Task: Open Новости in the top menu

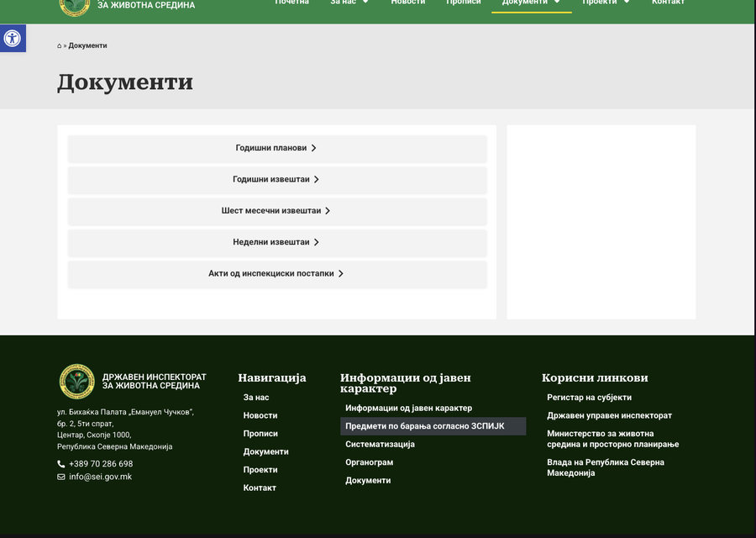Action: point(408,3)
